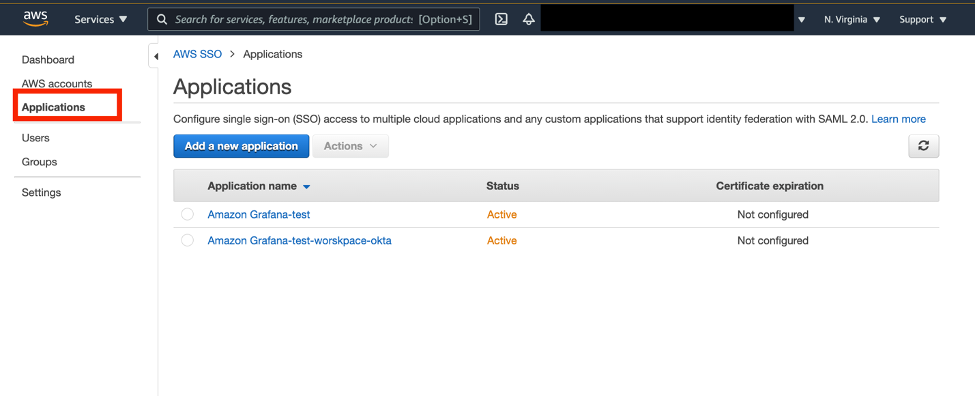Open the Services dropdown menu
This screenshot has width=977, height=397.
(101, 19)
